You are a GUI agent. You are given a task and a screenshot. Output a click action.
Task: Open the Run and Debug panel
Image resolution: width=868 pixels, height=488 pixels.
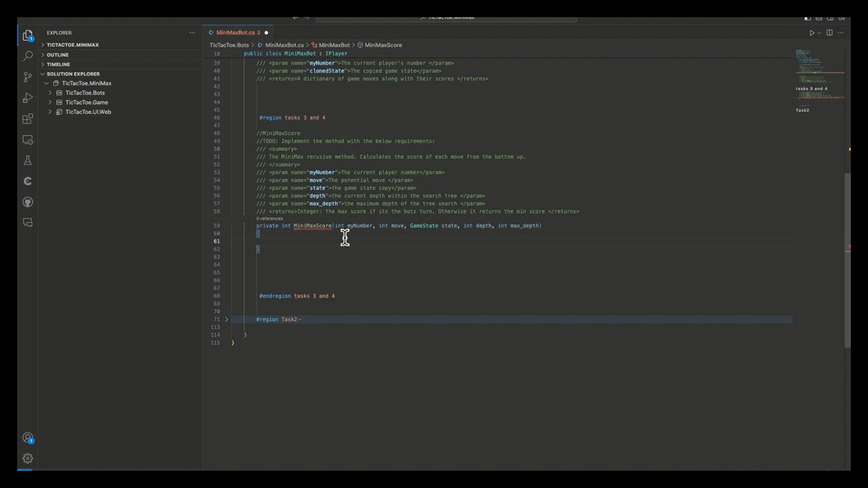(x=27, y=98)
